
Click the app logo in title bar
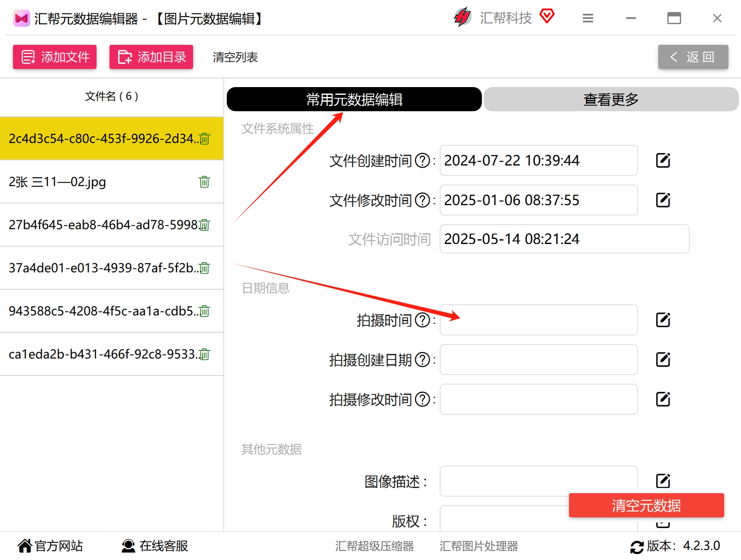22,18
